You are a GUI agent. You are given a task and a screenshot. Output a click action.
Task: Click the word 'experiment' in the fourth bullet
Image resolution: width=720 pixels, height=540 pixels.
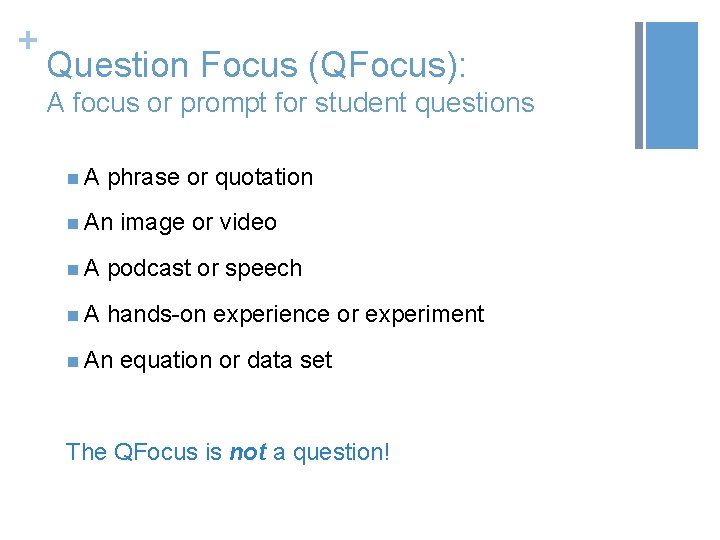point(424,315)
